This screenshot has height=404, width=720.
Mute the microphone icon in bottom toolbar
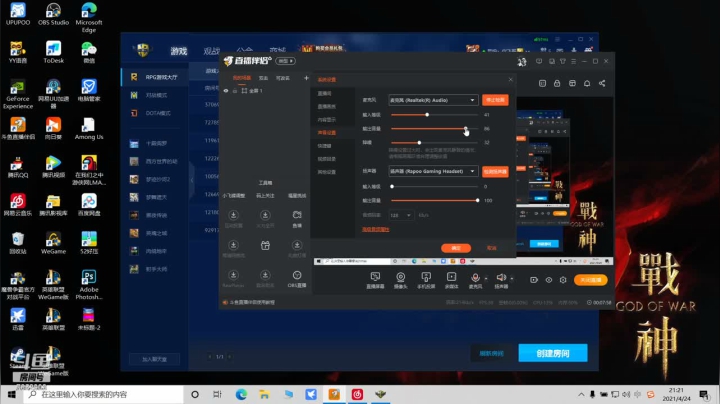(x=475, y=277)
